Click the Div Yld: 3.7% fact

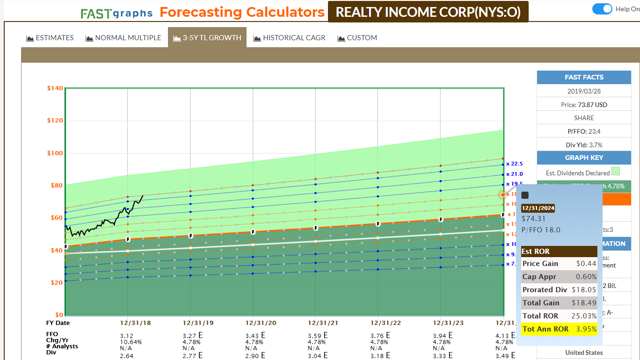click(584, 145)
